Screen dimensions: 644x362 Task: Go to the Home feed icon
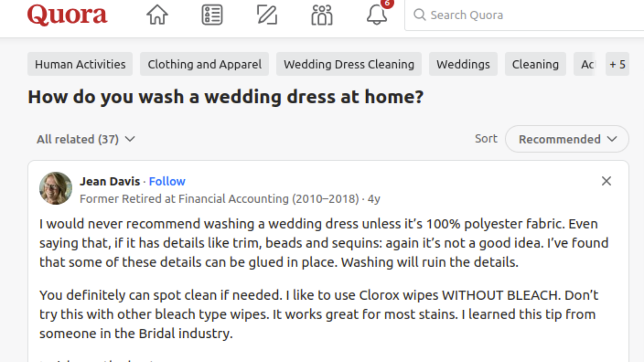pos(157,15)
